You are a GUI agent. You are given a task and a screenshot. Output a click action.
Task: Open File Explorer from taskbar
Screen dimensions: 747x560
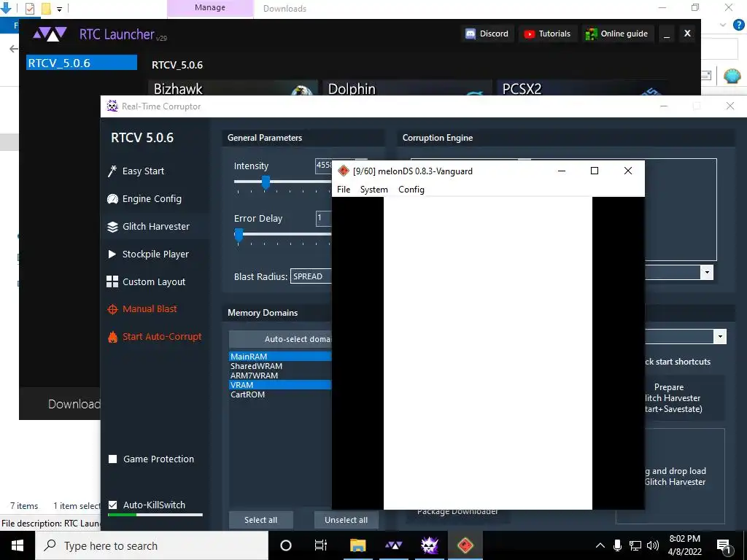click(x=357, y=545)
